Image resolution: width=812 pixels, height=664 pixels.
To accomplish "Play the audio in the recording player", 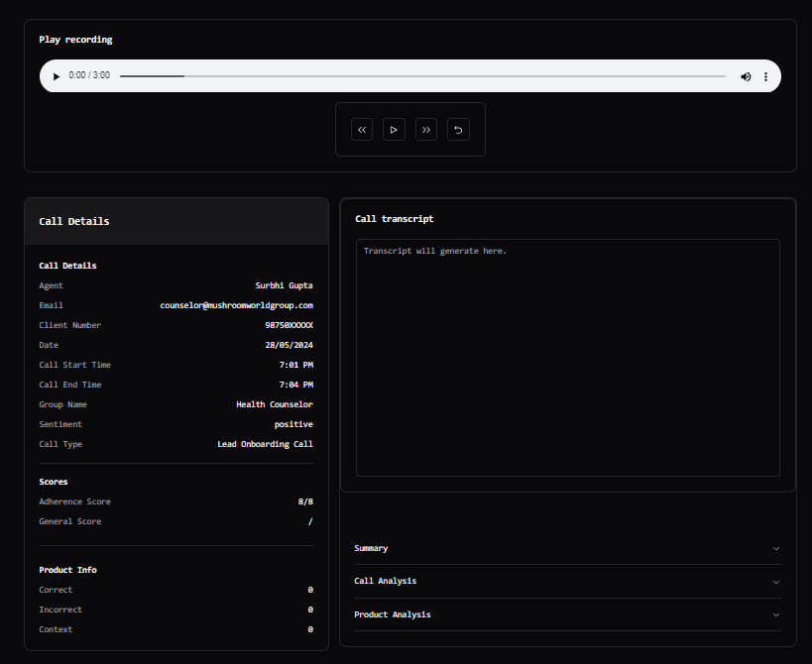I will [x=57, y=76].
